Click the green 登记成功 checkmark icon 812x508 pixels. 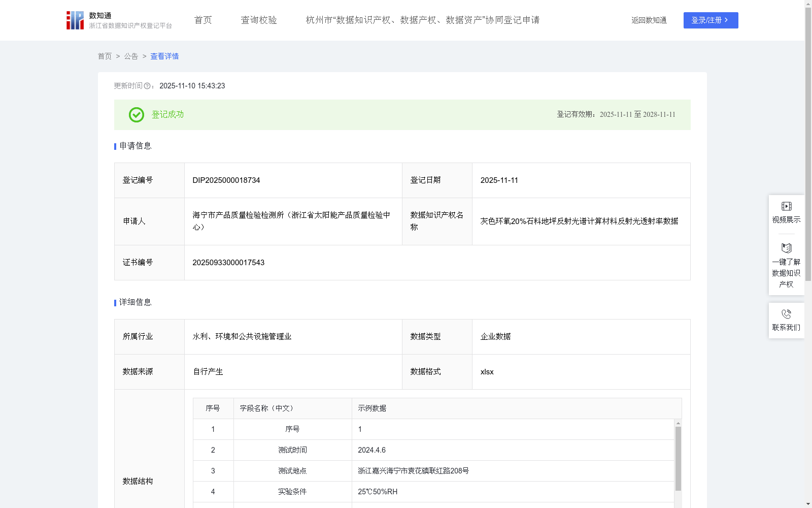click(136, 115)
